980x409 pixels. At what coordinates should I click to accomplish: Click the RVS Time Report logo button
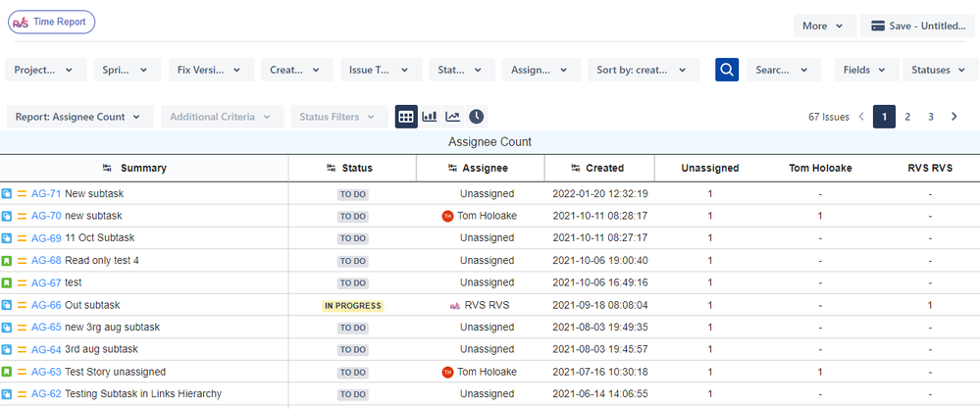[51, 22]
